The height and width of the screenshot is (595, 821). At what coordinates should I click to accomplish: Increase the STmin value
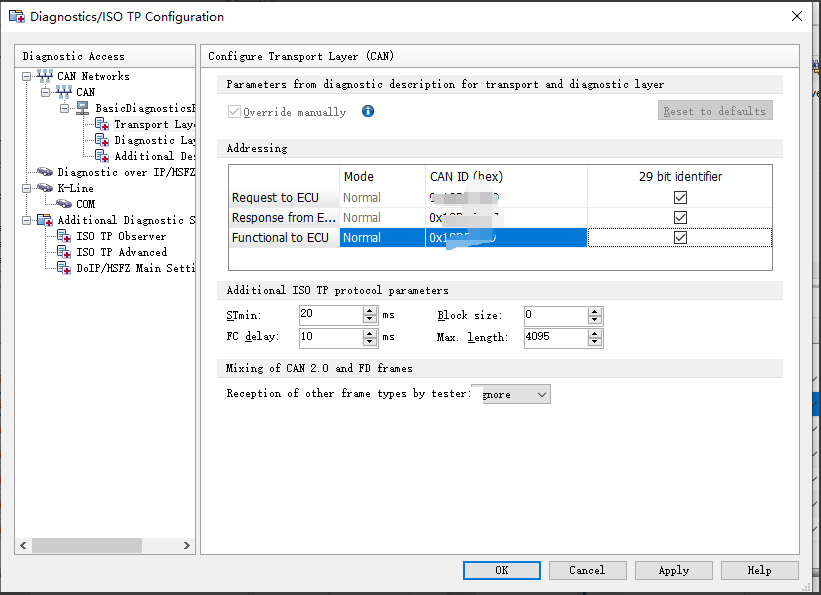coord(370,311)
